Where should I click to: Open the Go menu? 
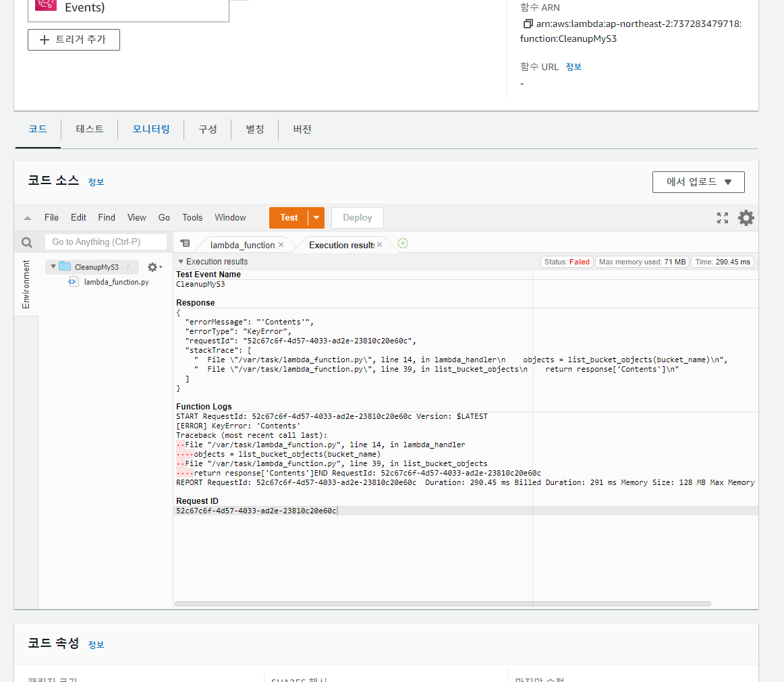tap(164, 217)
